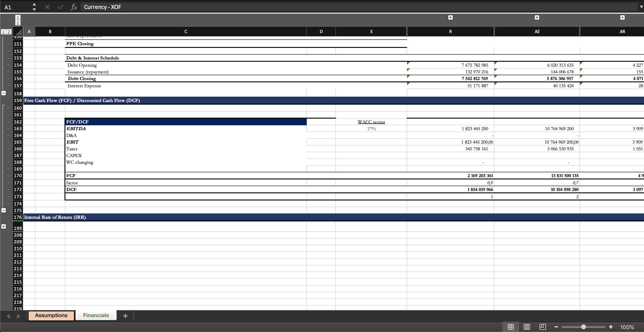The height and width of the screenshot is (332, 644).
Task: Click the zoom in plus icon
Action: [611, 327]
